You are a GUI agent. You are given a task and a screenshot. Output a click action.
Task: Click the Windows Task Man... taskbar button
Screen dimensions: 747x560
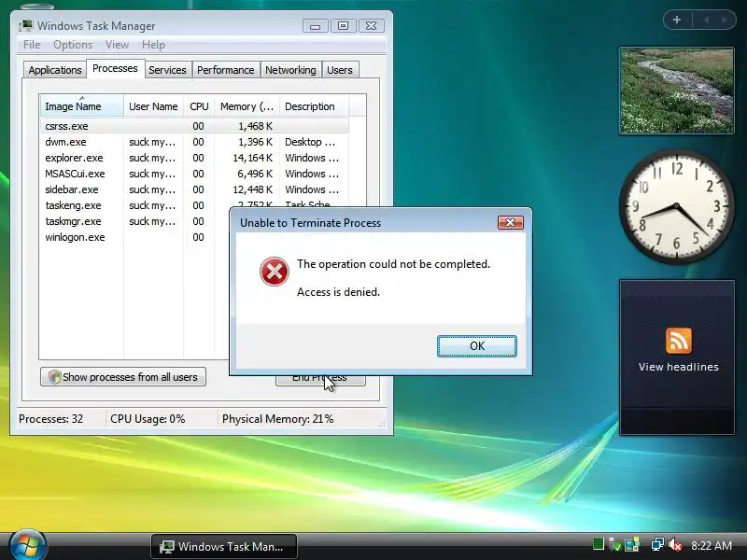[224, 547]
